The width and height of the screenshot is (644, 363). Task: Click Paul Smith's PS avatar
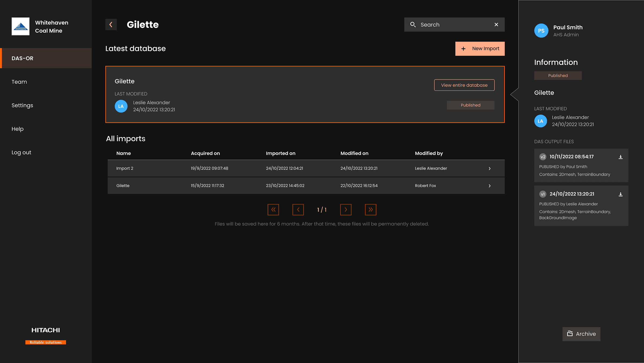tap(541, 31)
